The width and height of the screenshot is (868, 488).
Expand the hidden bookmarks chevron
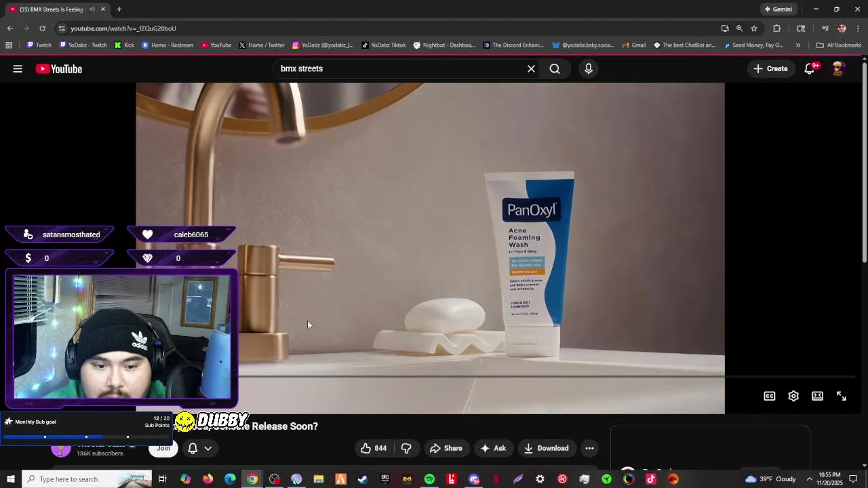pyautogui.click(x=798, y=45)
